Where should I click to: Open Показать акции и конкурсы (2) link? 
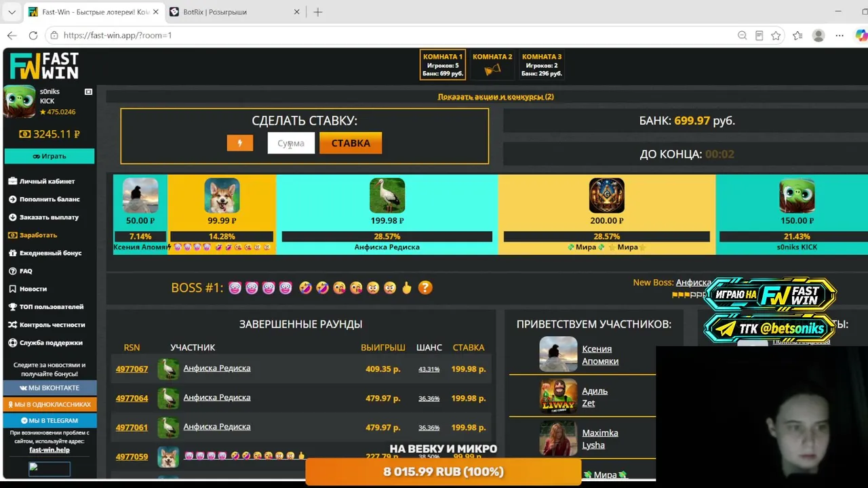(496, 97)
